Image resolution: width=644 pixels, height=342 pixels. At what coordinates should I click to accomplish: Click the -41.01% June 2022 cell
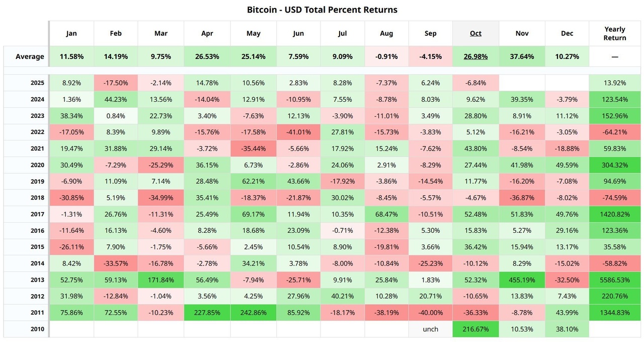(298, 132)
